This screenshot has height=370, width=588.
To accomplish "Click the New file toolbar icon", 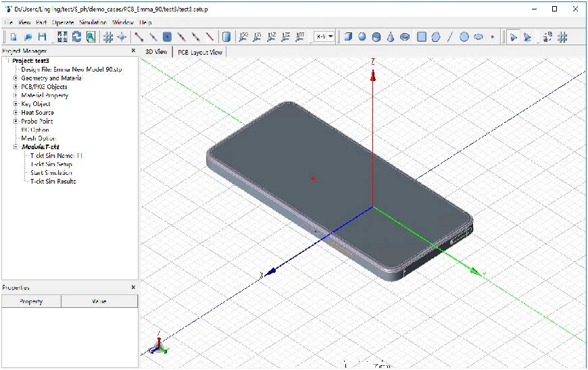I will (x=13, y=37).
